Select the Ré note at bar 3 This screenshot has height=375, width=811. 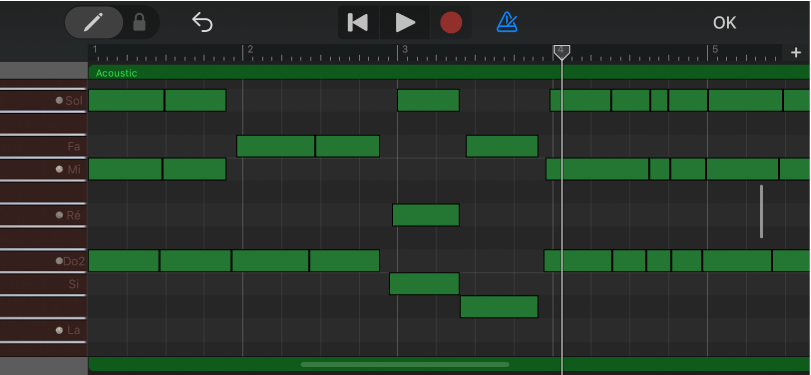tap(426, 215)
